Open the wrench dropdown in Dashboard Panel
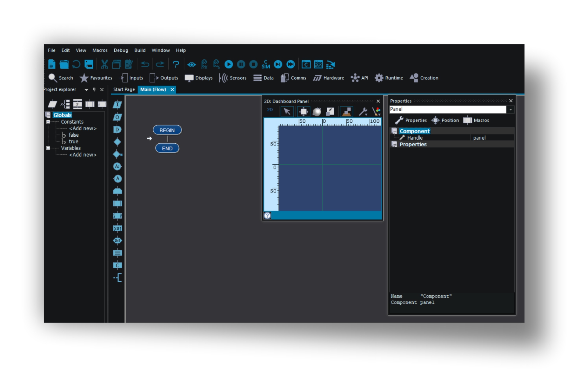The width and height of the screenshot is (588, 392). (363, 112)
